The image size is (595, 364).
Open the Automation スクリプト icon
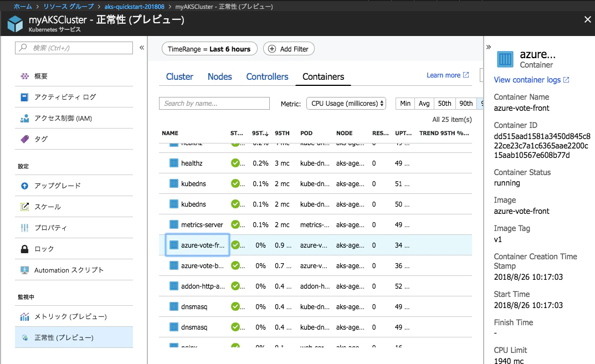pos(25,270)
